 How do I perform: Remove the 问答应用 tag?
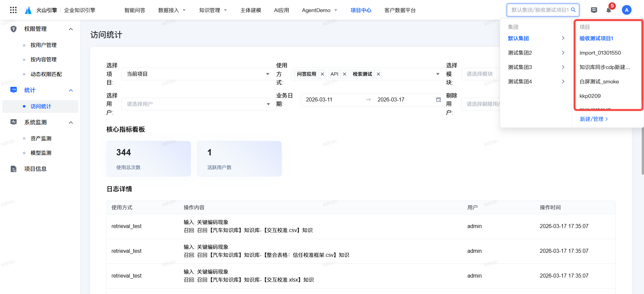[x=322, y=74]
